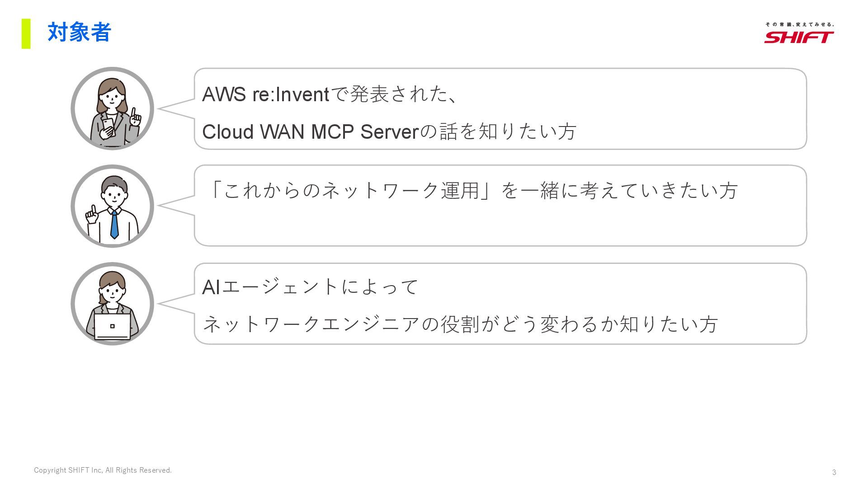
Task: Click the smartphone held by the top avatar
Action: click(108, 127)
